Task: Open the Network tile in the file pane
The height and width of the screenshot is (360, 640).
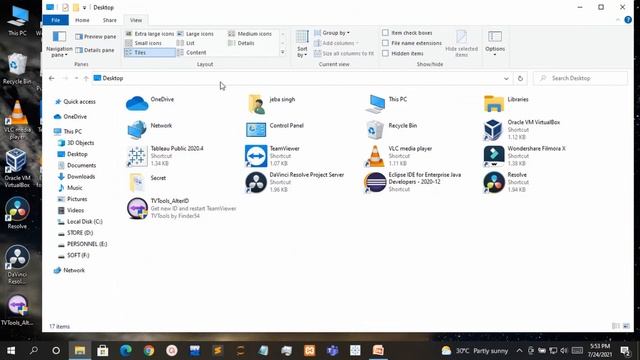Action: point(149,130)
